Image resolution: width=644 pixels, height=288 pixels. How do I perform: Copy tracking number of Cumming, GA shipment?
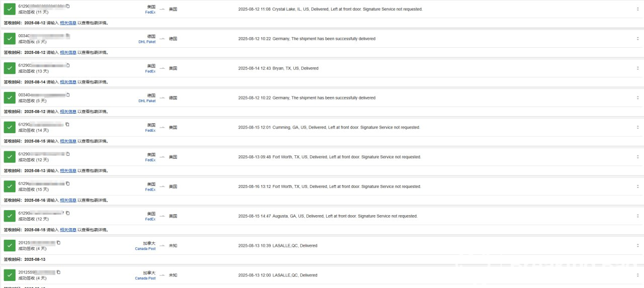67,124
